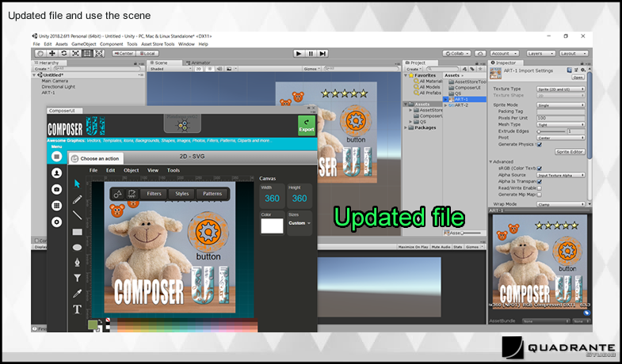Click the user profile icon in ComposerUI sidebar

57,173
